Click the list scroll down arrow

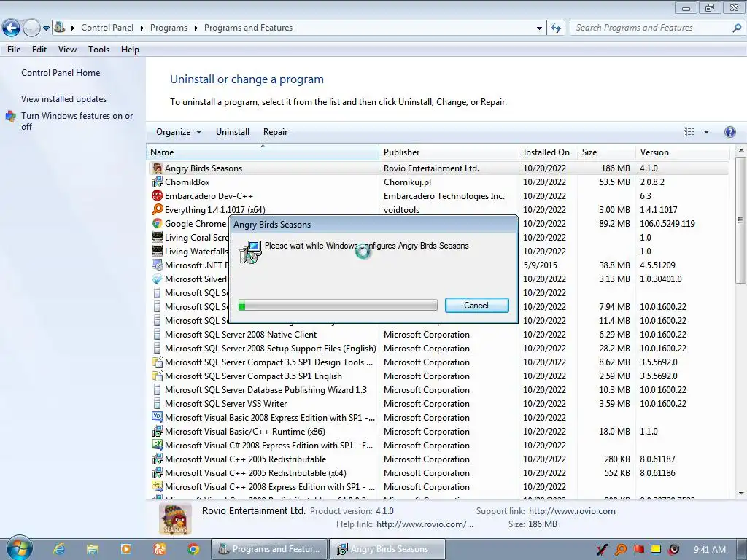741,494
